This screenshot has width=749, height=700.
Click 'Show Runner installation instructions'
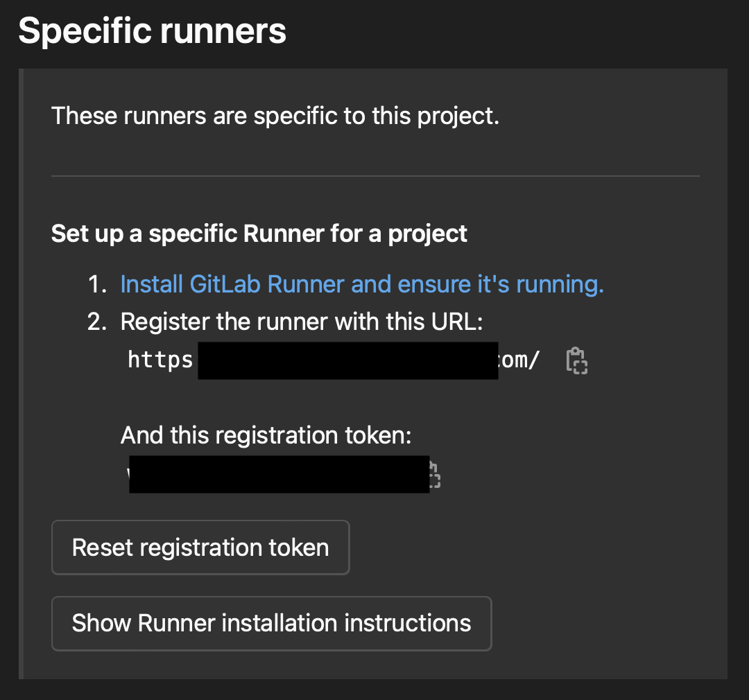[x=271, y=623]
